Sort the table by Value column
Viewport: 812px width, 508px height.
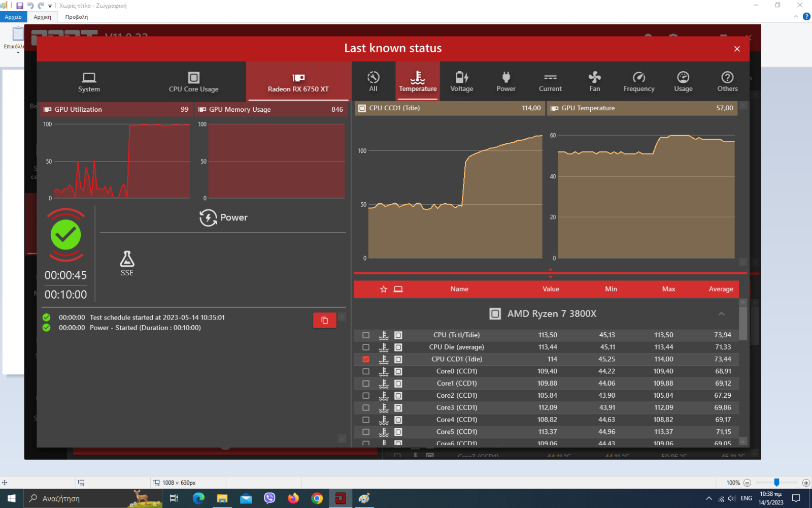coord(551,289)
